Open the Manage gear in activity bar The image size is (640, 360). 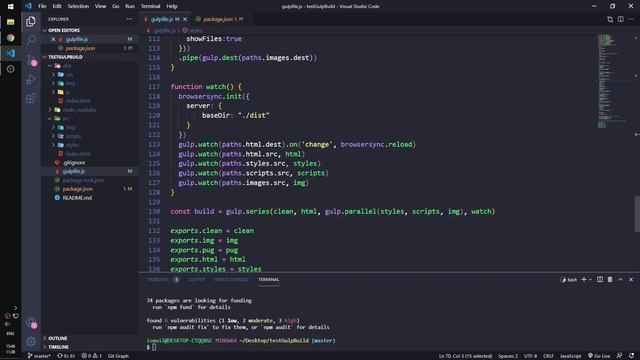coord(31,341)
